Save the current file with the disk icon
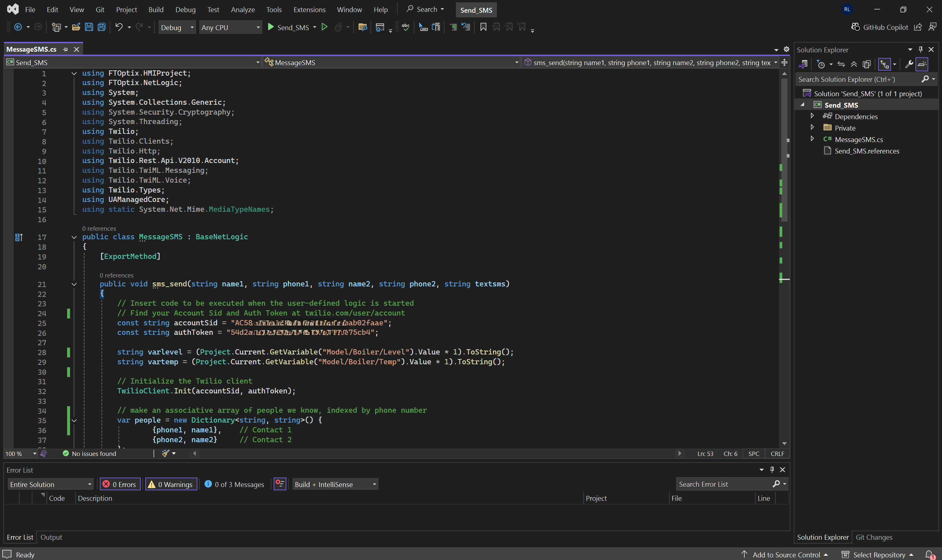This screenshot has width=942, height=560. click(x=89, y=27)
